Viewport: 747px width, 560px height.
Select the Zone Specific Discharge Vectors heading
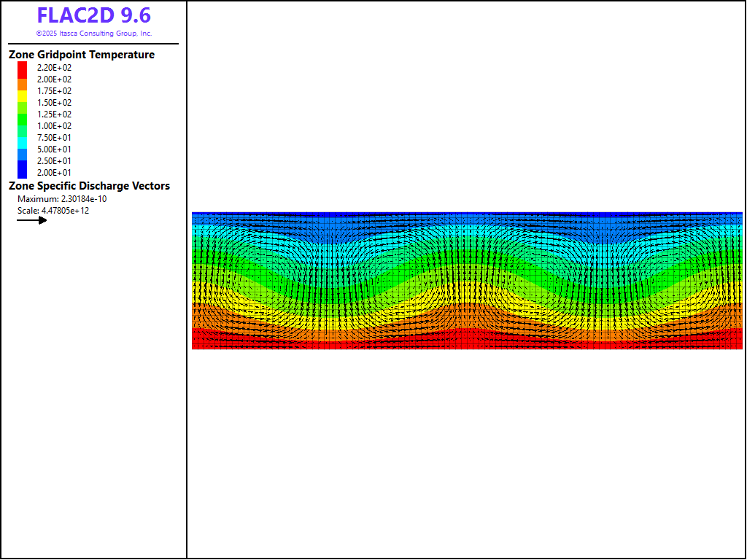coord(89,186)
